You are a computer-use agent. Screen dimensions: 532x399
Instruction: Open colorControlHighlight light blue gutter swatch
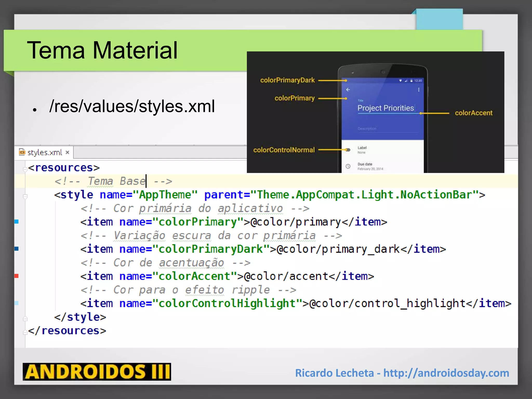(x=16, y=303)
